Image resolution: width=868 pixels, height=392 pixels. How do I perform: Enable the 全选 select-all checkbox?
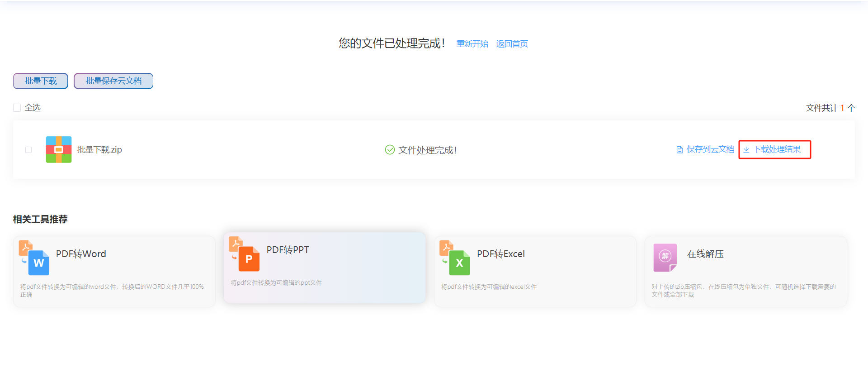[x=17, y=108]
